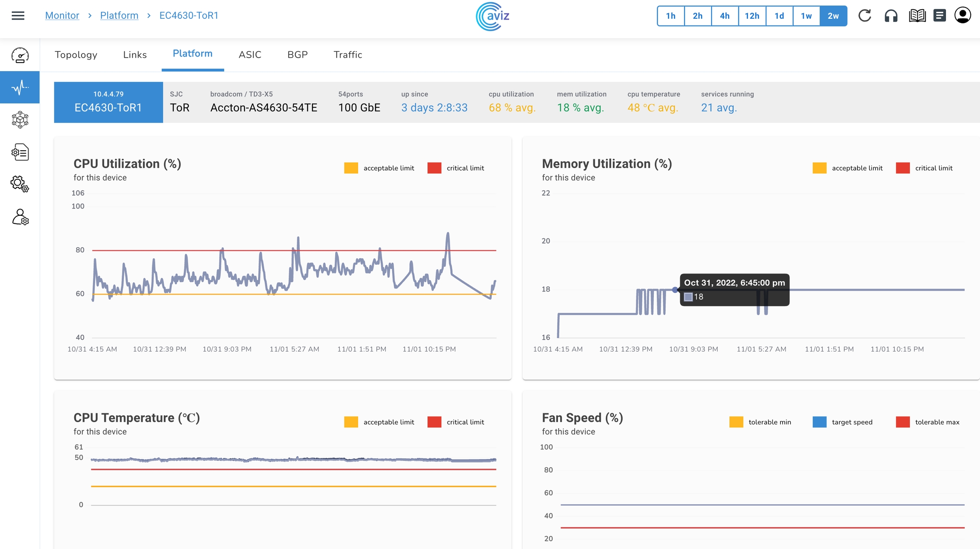Viewport: 980px width, 549px height.
Task: Open the user admin sidebar icon
Action: tap(20, 217)
